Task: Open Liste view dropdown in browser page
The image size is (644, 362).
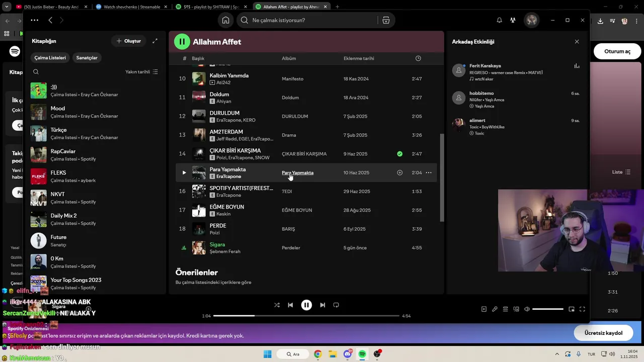Action: tap(621, 172)
